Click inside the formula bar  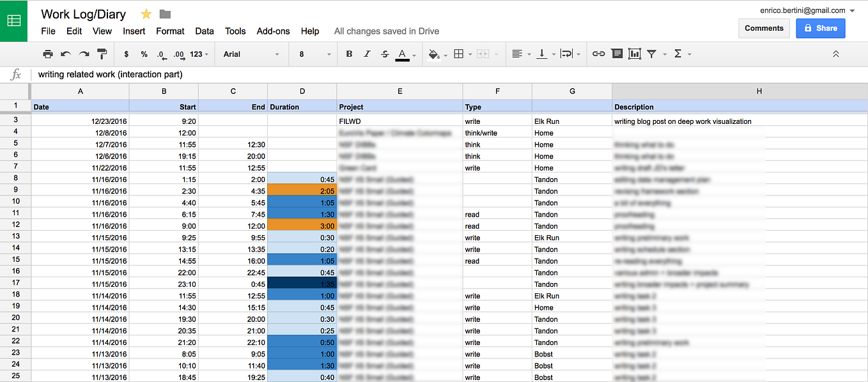[256, 74]
